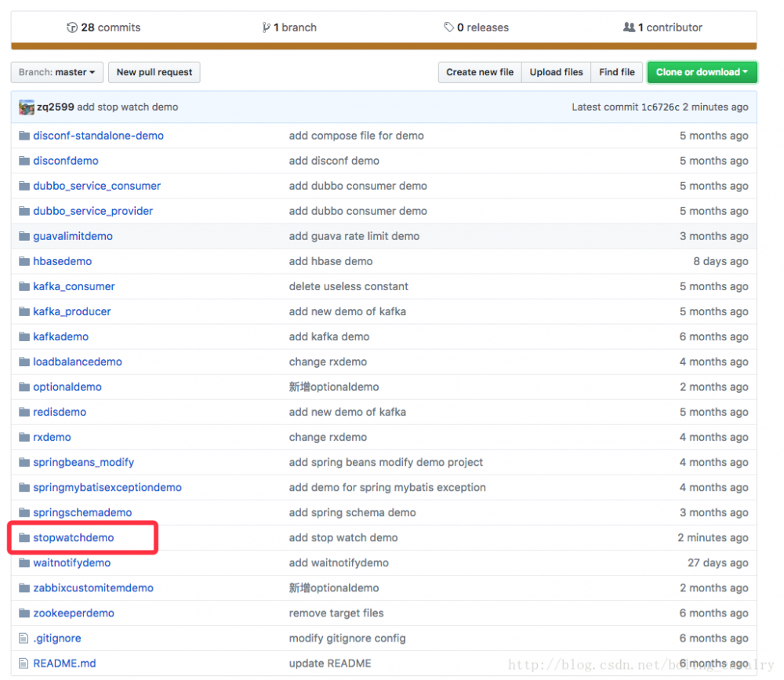Click the contributors icon showing 1 contributor
Viewport: 784px width, 680px height.
click(x=630, y=27)
